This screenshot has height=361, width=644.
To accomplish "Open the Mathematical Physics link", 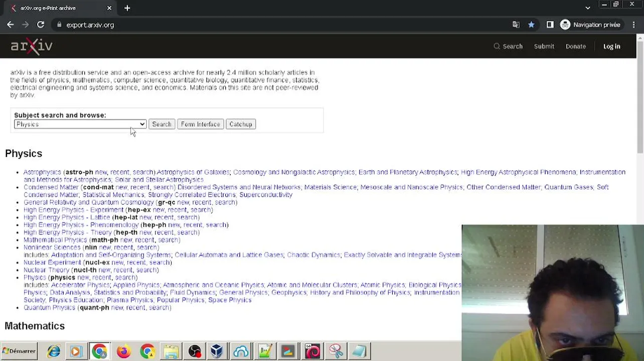I will tap(55, 240).
